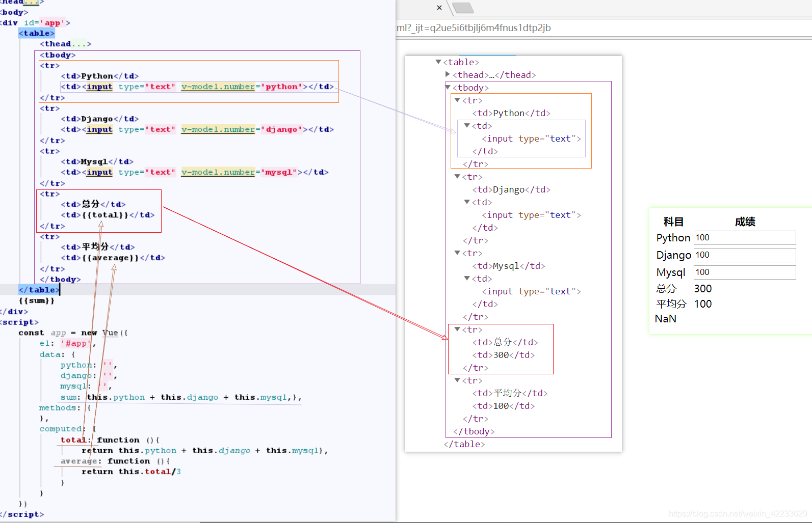Screen dimensions: 812x523
Task: Select <td>300</td> in the DOM tree
Action: click(x=504, y=355)
